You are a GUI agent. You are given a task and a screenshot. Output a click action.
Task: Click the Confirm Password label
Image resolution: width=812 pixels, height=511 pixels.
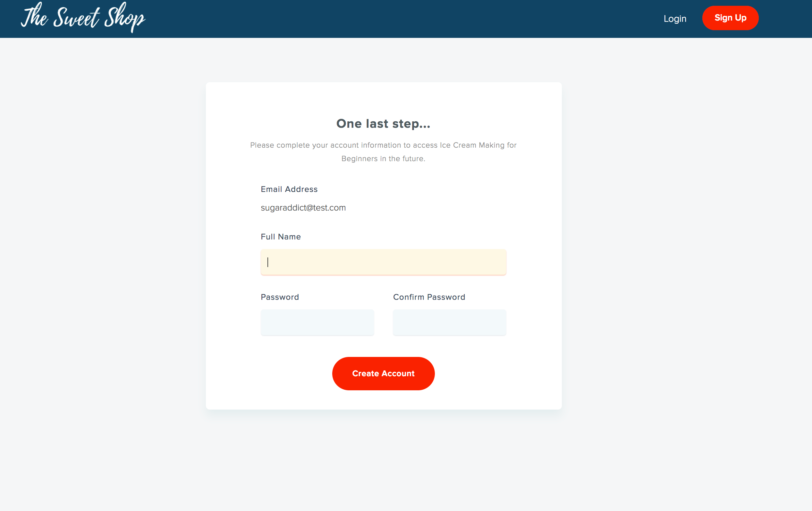pos(429,297)
